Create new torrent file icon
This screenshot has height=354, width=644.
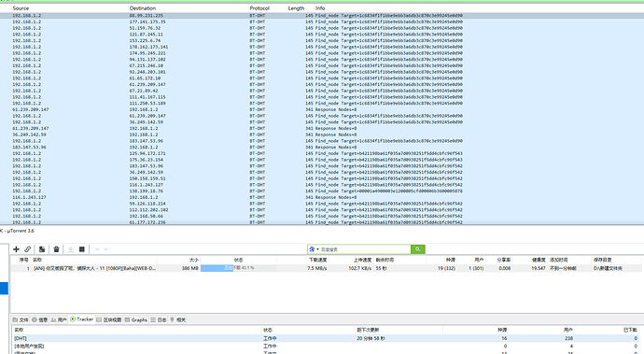[x=42, y=249]
